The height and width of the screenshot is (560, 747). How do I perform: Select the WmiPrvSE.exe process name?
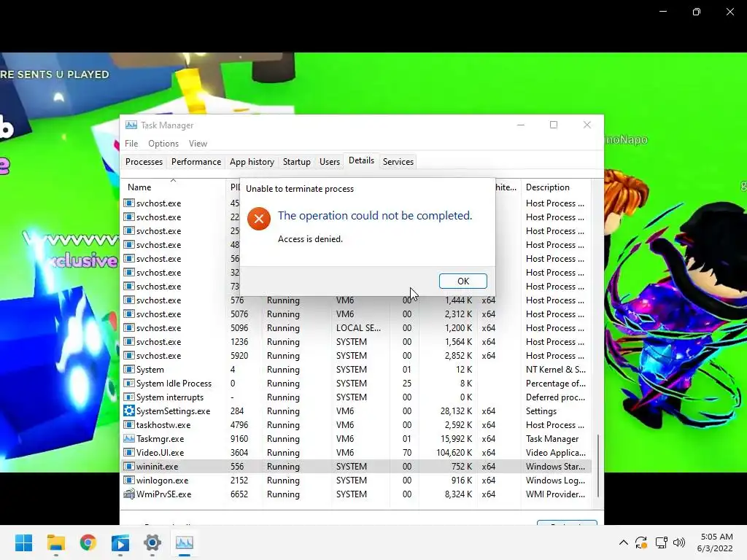coord(164,494)
